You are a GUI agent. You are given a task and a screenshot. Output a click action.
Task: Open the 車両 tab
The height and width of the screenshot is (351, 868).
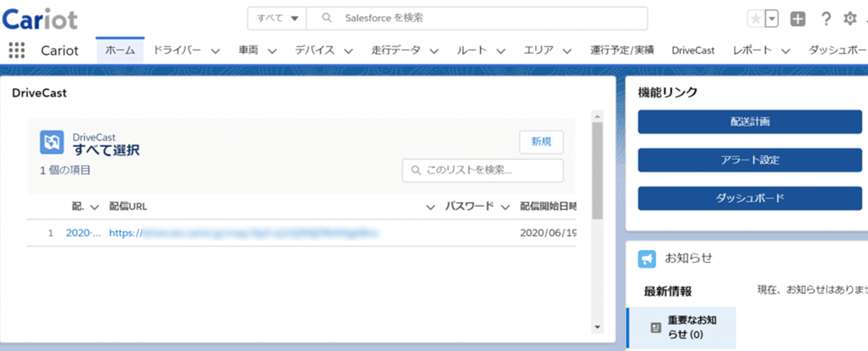[248, 51]
